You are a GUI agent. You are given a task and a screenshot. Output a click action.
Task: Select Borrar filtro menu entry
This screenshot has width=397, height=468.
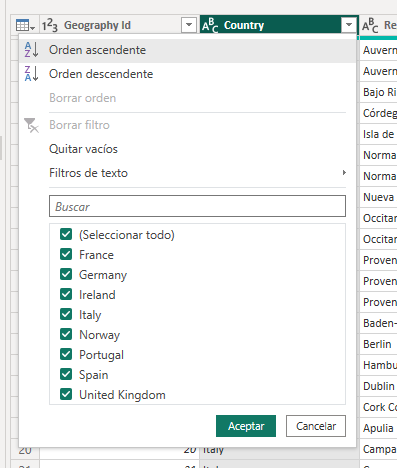click(187, 125)
